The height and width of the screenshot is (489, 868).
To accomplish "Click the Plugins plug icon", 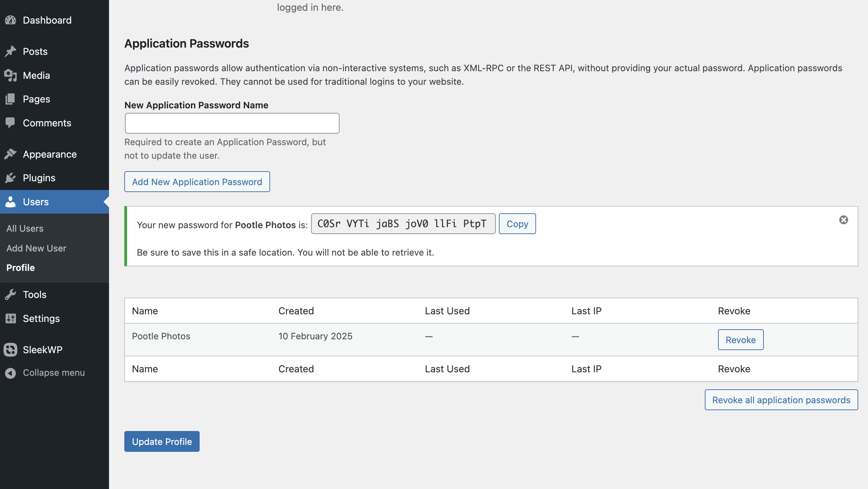I will pos(10,178).
